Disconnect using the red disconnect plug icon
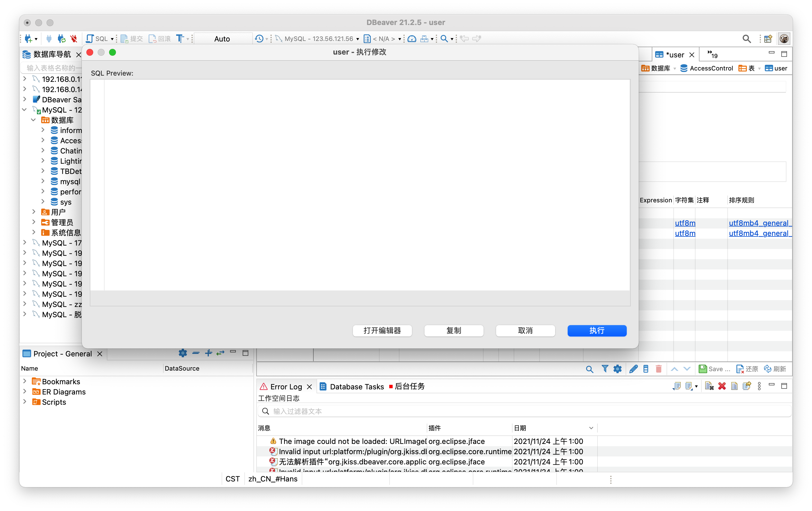The image size is (812, 511). coord(74,38)
